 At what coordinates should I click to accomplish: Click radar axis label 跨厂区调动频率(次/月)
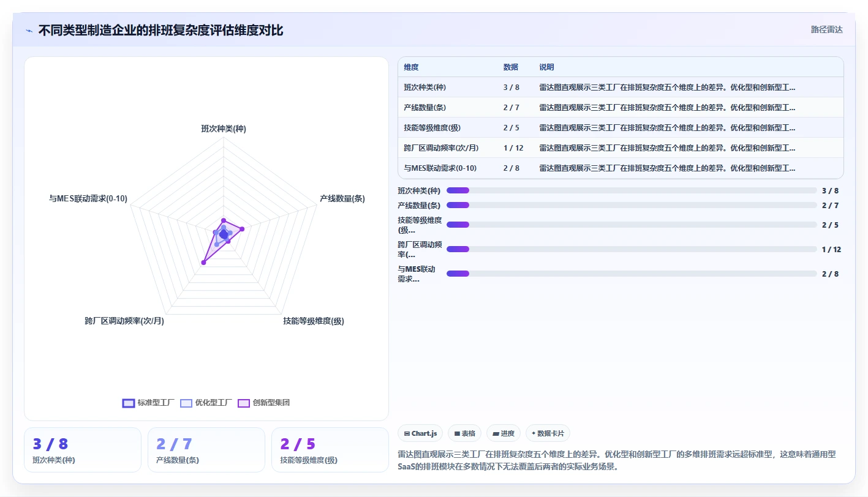[124, 321]
